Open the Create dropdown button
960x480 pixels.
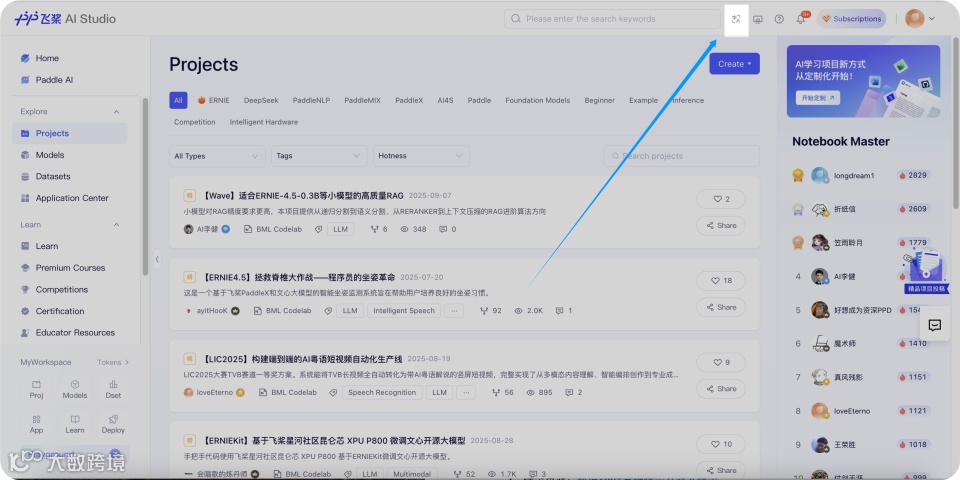[734, 64]
